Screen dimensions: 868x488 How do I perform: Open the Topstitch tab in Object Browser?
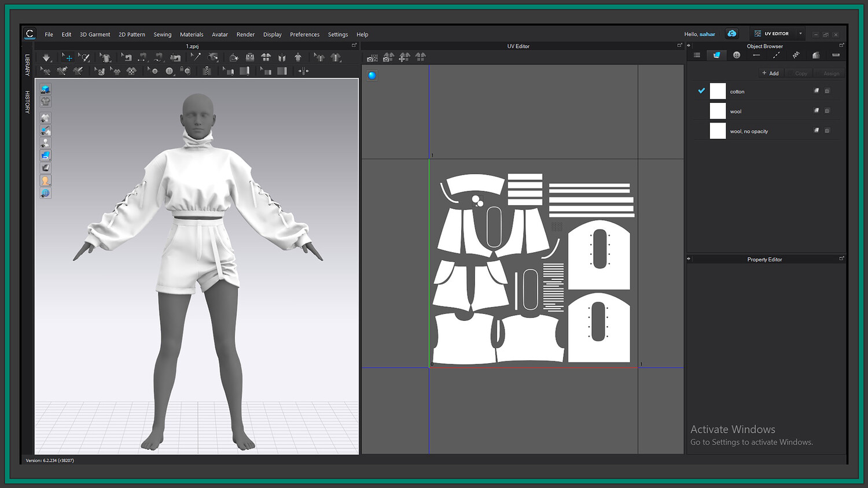tap(776, 55)
